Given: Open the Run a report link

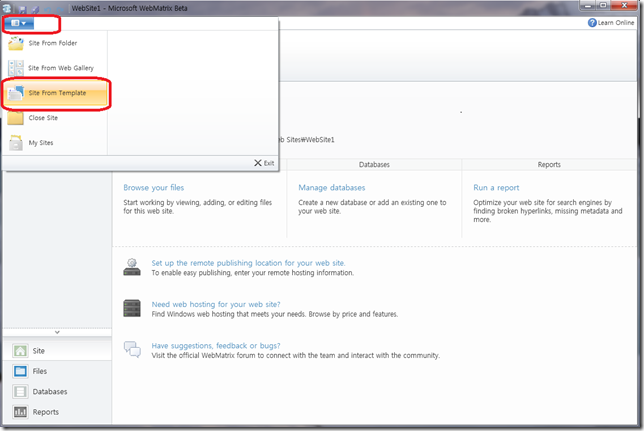Looking at the screenshot, I should pyautogui.click(x=496, y=188).
